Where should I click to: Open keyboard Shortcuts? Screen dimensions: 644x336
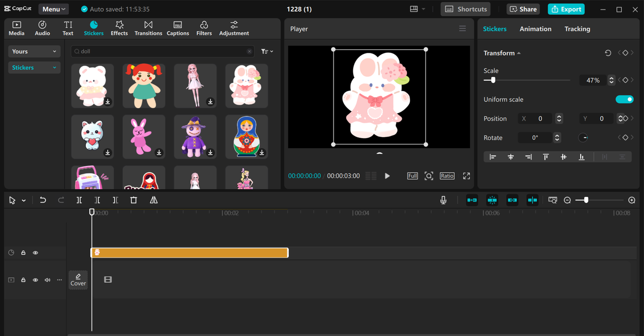(x=466, y=9)
